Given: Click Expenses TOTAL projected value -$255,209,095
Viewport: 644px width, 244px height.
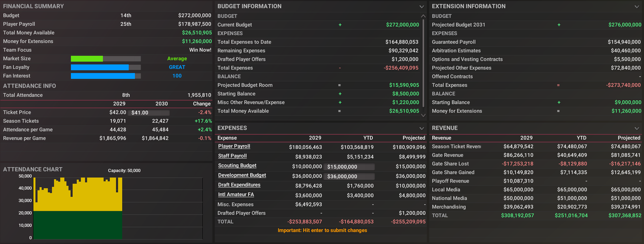Looking at the screenshot, I should 407,221.
